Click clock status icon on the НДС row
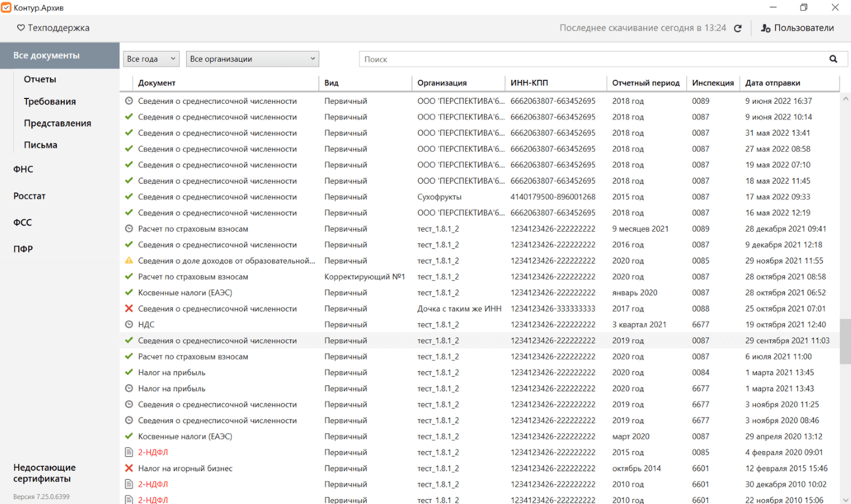Screen dimensions: 851x504 pyautogui.click(x=128, y=325)
